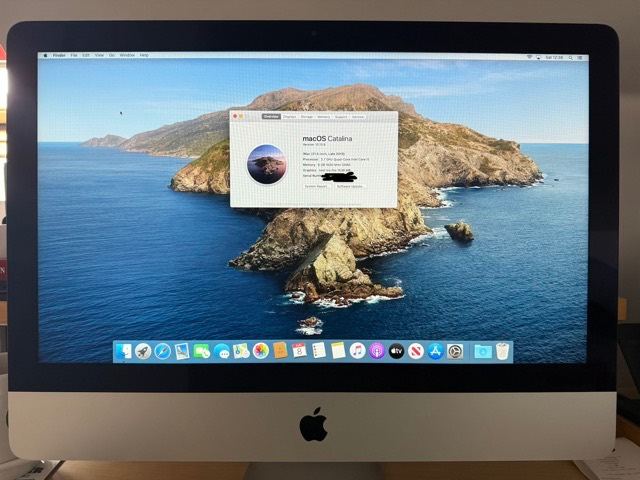Screen dimensions: 640x480
Task: Close the About This Mac window
Action: [x=235, y=116]
